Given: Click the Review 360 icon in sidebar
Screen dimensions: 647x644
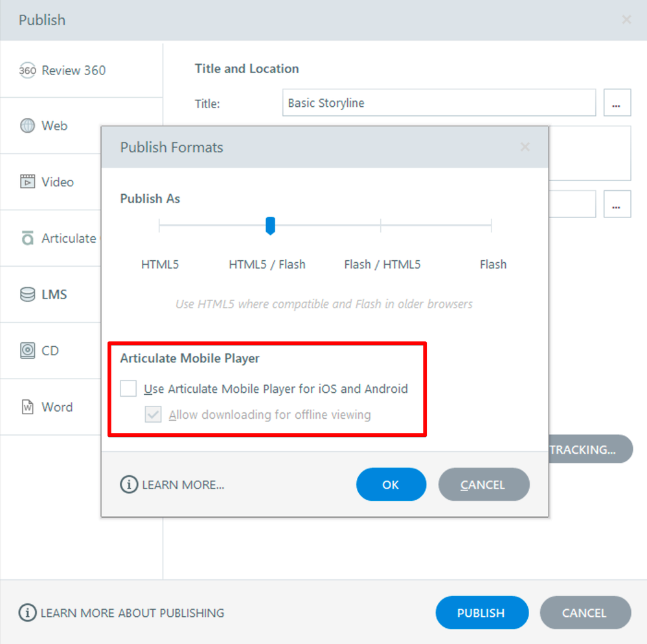Looking at the screenshot, I should click(27, 70).
